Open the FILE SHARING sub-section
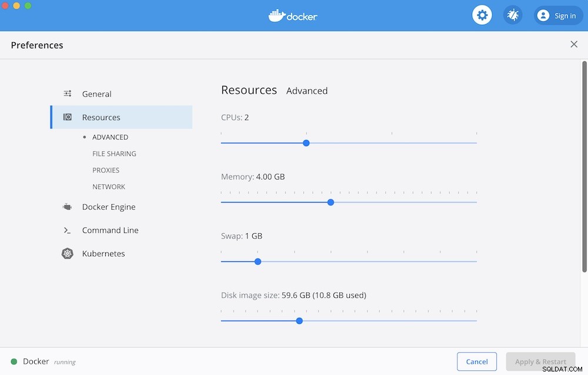Image resolution: width=588 pixels, height=375 pixels. pos(115,154)
